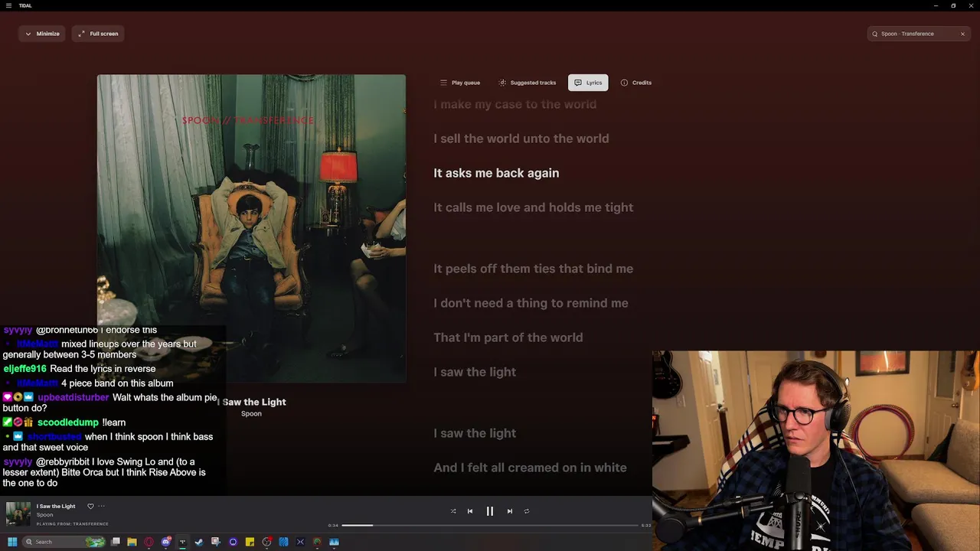Open the Suggested tracks tab
980x551 pixels.
pyautogui.click(x=528, y=83)
